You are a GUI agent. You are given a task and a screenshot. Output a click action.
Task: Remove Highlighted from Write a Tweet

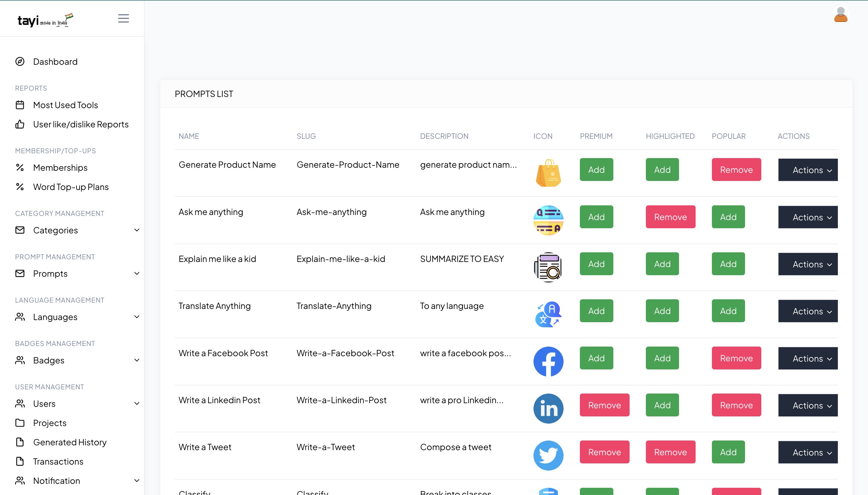point(670,452)
